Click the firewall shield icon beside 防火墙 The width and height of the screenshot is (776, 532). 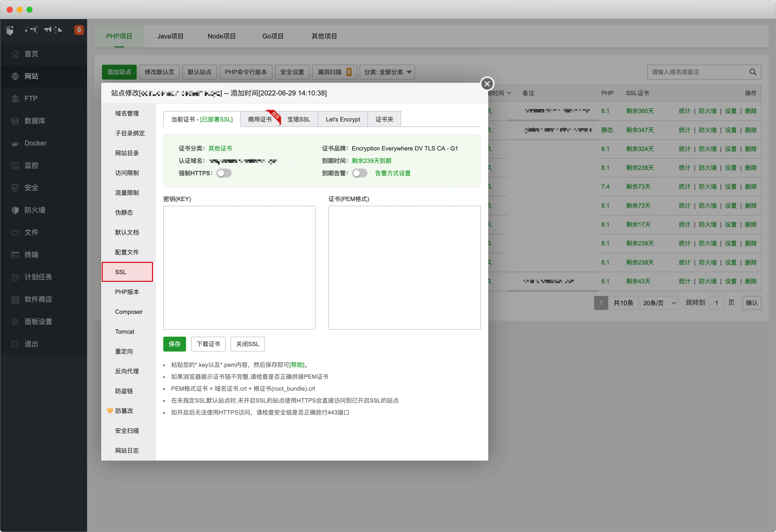pos(15,210)
